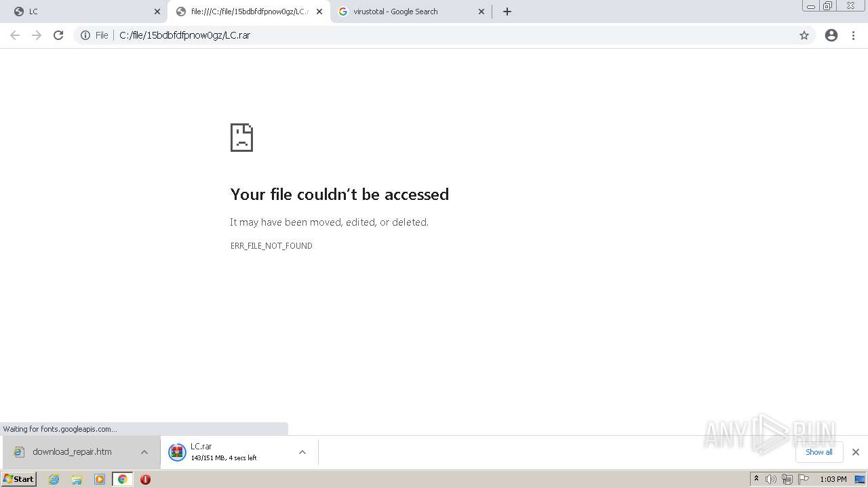Bookmark this page with the star icon

tap(804, 35)
